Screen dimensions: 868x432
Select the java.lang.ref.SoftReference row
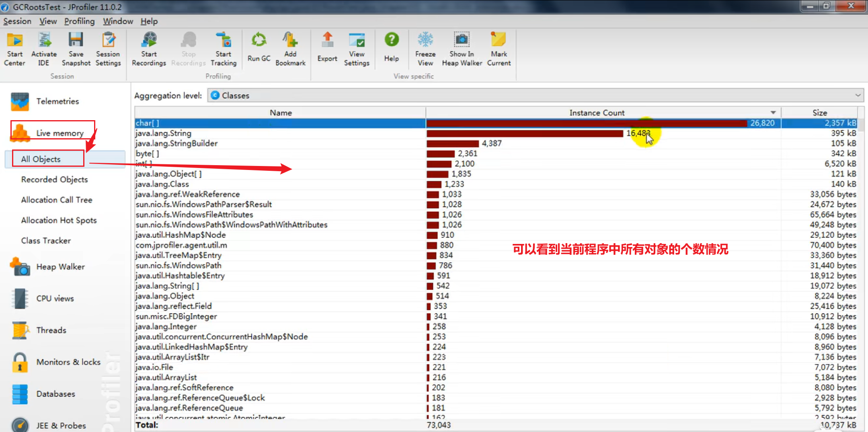496,388
